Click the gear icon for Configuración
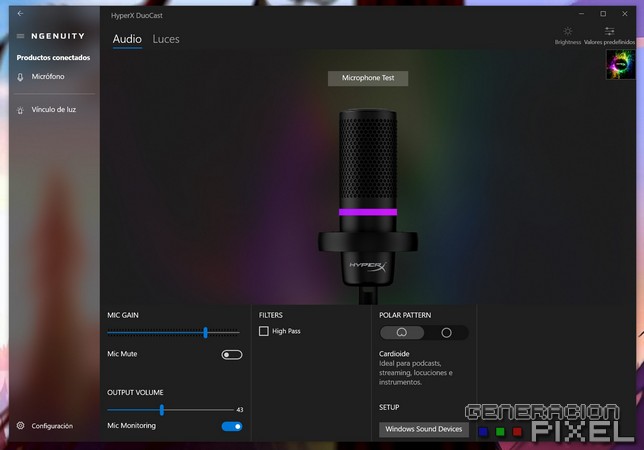 click(21, 426)
